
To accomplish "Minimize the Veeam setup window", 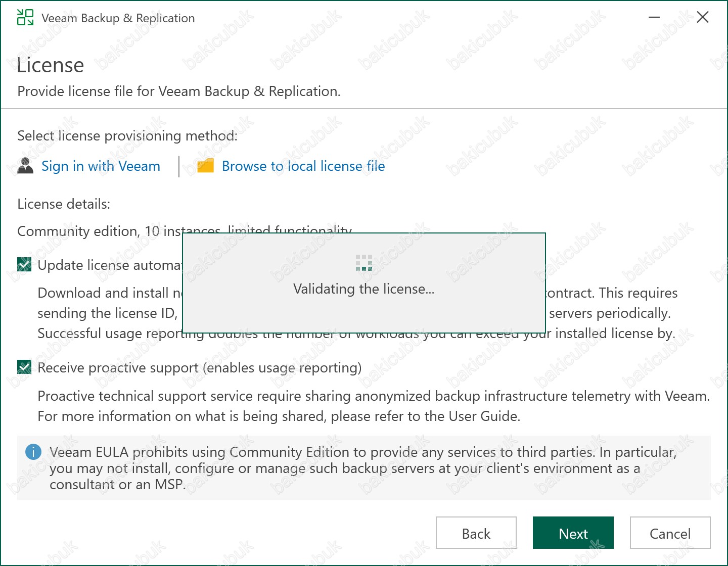I will 654,18.
